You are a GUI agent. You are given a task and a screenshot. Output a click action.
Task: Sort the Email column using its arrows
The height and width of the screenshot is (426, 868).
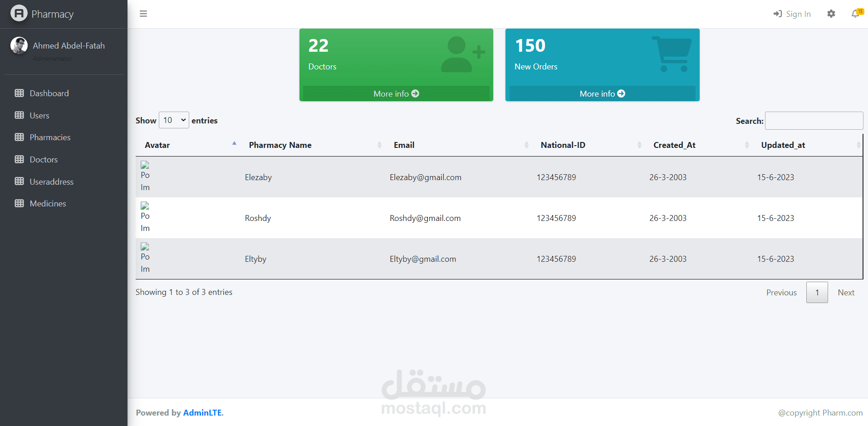coord(526,145)
